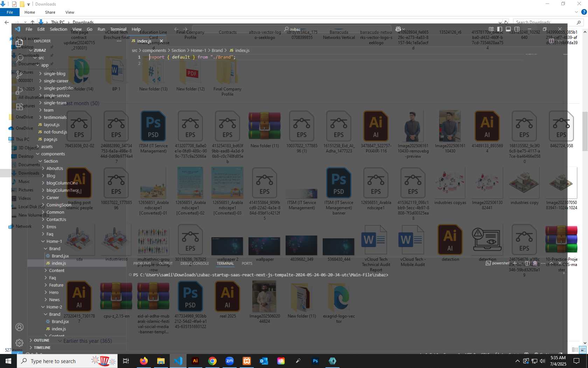Expand the testimonials folder
This screenshot has width=588, height=368.
pos(55,117)
